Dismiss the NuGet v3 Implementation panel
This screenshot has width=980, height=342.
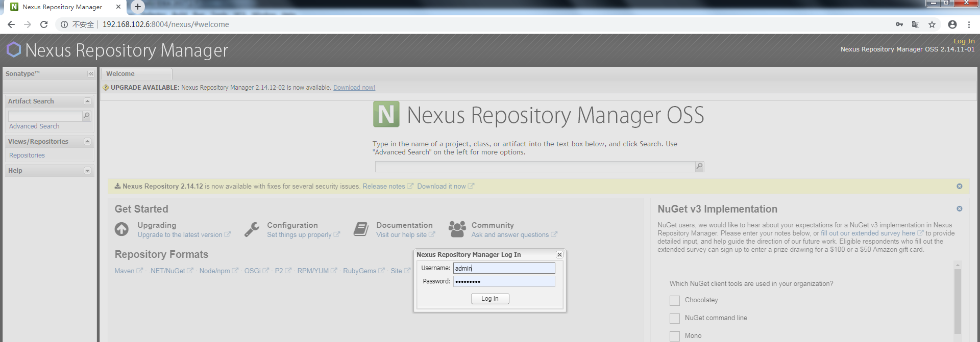(x=960, y=209)
